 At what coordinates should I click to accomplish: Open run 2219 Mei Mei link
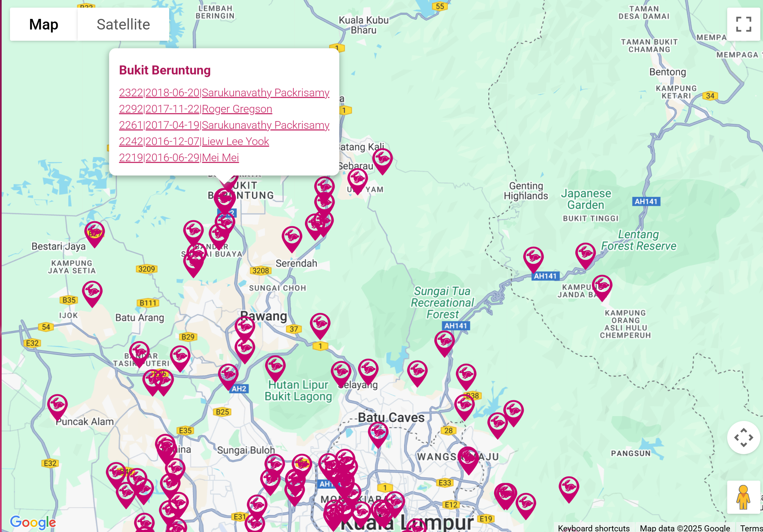179,158
